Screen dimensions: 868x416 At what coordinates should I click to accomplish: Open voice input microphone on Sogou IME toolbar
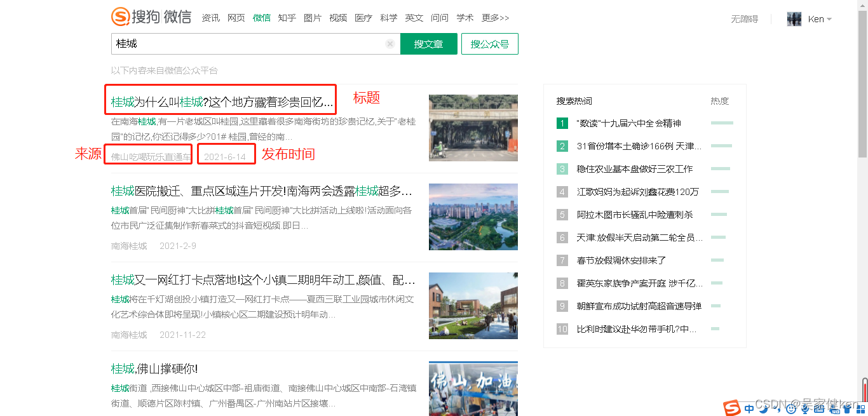[x=804, y=410]
